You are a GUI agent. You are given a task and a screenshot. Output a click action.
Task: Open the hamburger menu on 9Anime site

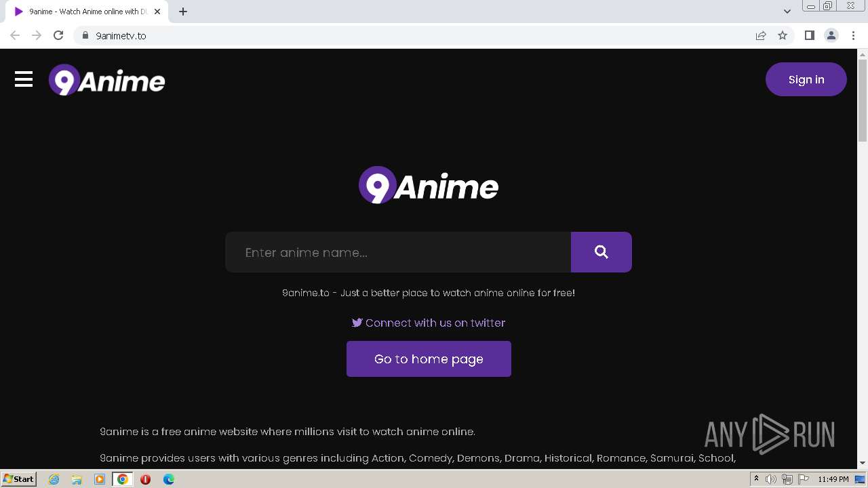(x=24, y=80)
